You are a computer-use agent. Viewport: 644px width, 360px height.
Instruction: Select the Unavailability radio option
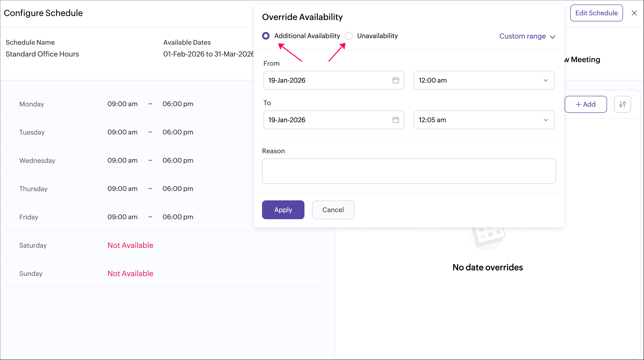349,36
